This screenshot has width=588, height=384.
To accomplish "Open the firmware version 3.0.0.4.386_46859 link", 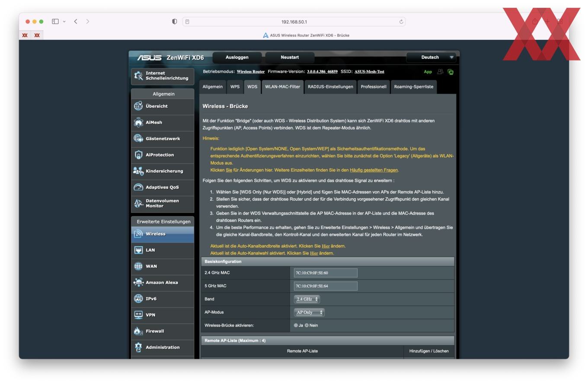I will (x=322, y=72).
